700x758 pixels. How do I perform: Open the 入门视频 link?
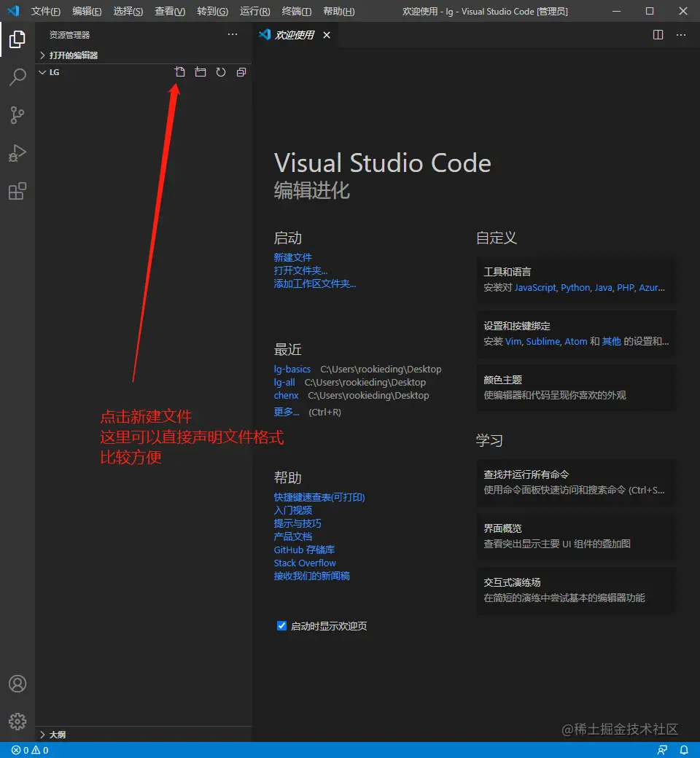tap(292, 510)
